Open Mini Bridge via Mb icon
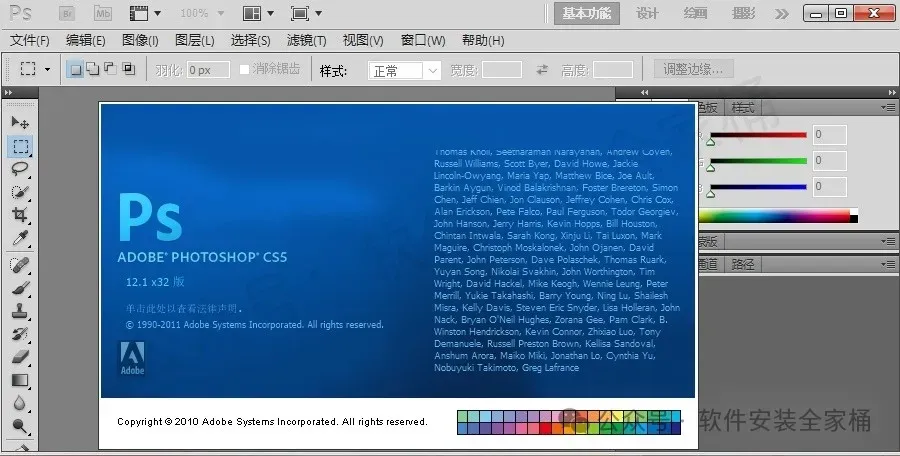Viewport: 900px width, 456px height. [103, 13]
